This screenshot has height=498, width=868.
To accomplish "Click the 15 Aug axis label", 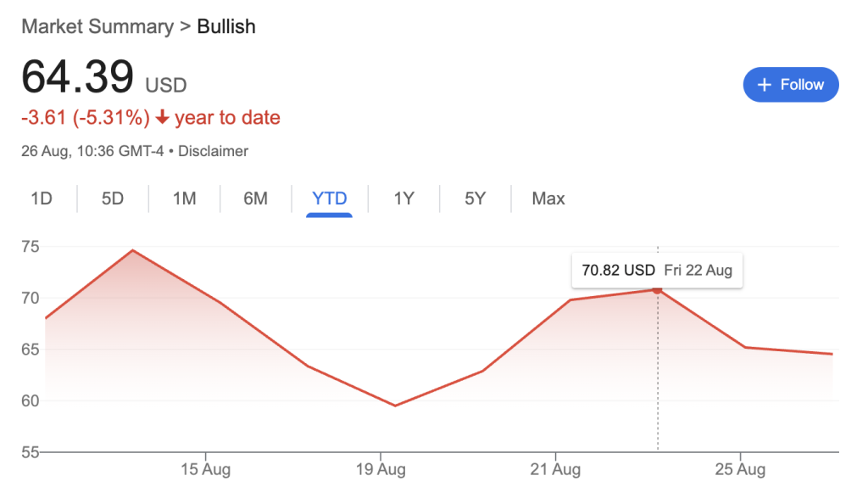I will [206, 469].
